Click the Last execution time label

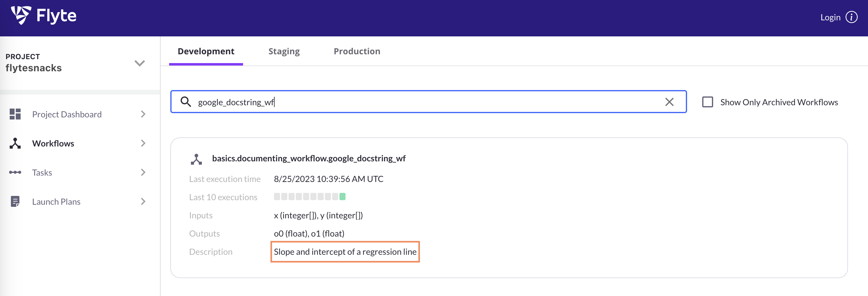tap(225, 179)
